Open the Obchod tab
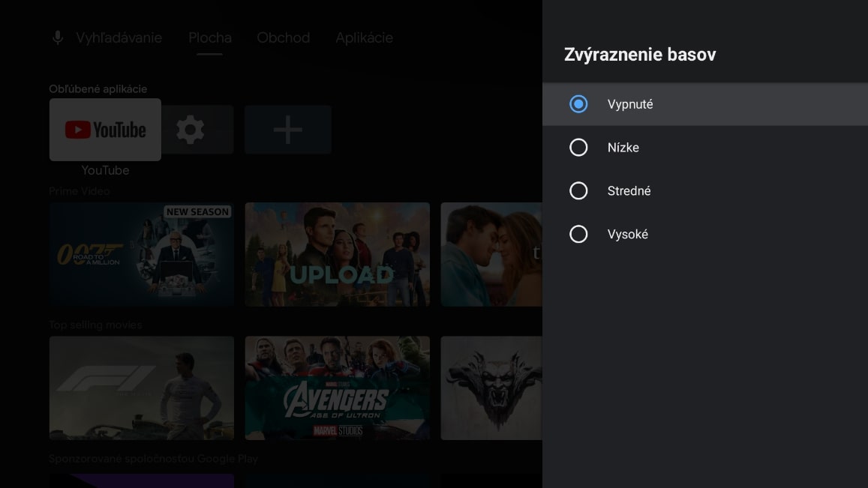 click(x=283, y=37)
